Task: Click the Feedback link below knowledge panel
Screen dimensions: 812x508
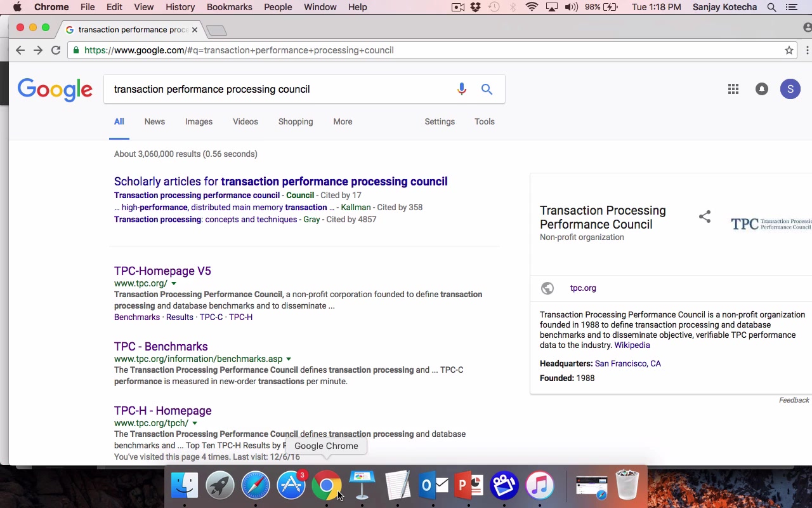Action: pyautogui.click(x=794, y=400)
